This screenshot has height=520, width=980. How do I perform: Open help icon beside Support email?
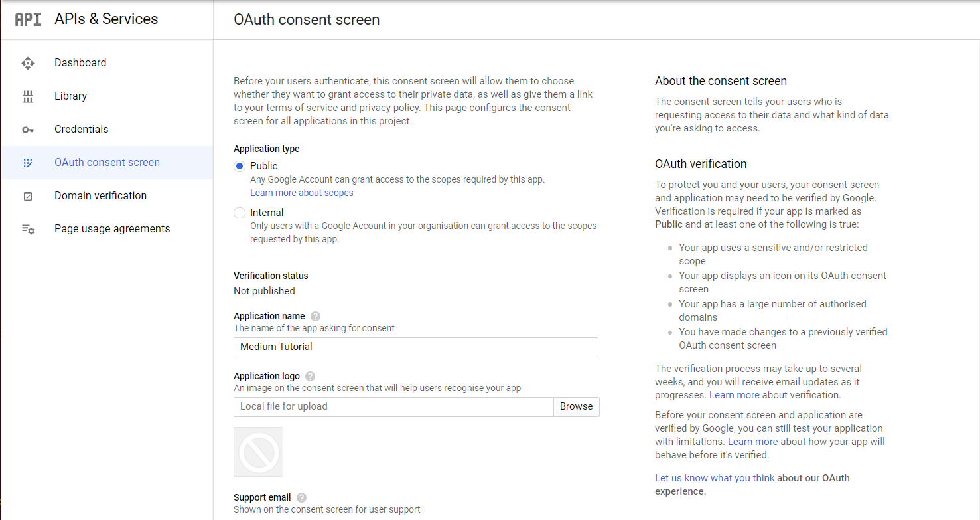pos(301,497)
